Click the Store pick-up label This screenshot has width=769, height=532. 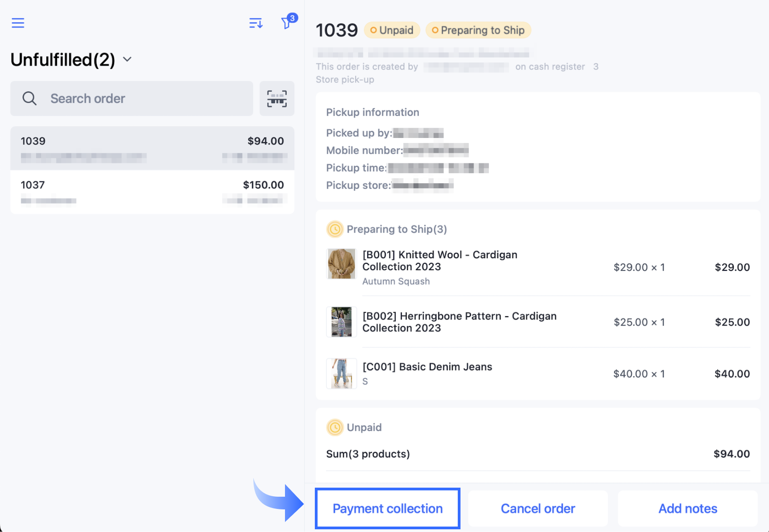(345, 80)
